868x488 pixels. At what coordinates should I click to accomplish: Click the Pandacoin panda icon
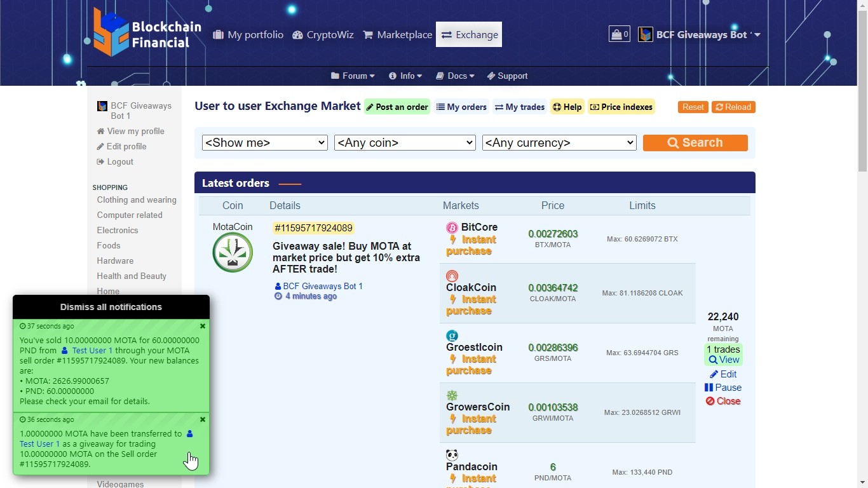(x=452, y=455)
